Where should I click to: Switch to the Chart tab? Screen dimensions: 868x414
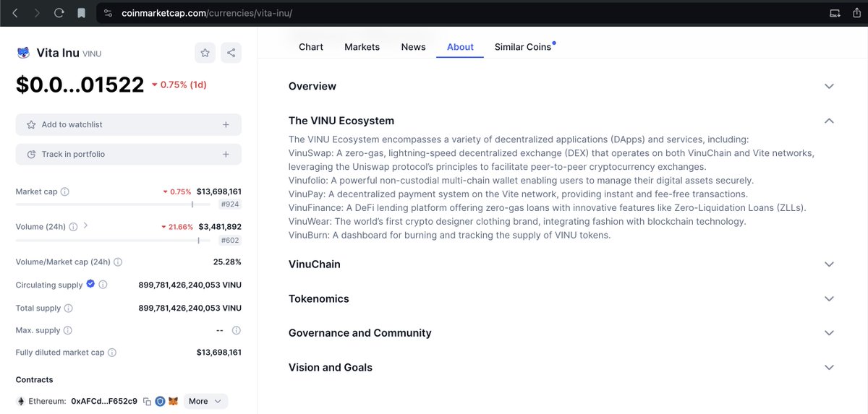[311, 47]
